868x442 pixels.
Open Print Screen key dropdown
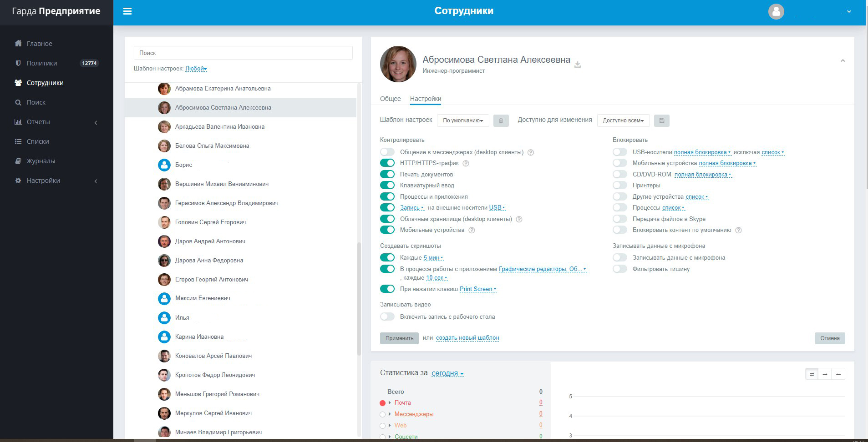pyautogui.click(x=478, y=289)
